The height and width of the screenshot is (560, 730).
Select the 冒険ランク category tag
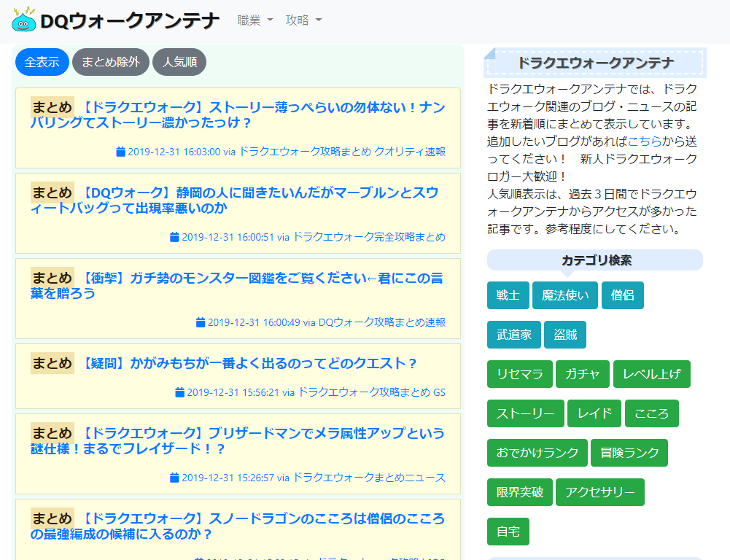629,453
